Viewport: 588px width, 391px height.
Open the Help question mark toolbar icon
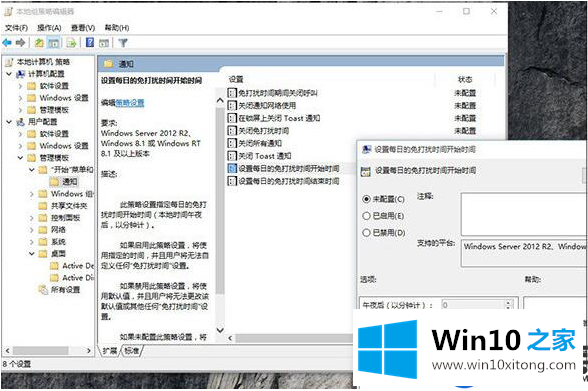[x=90, y=42]
